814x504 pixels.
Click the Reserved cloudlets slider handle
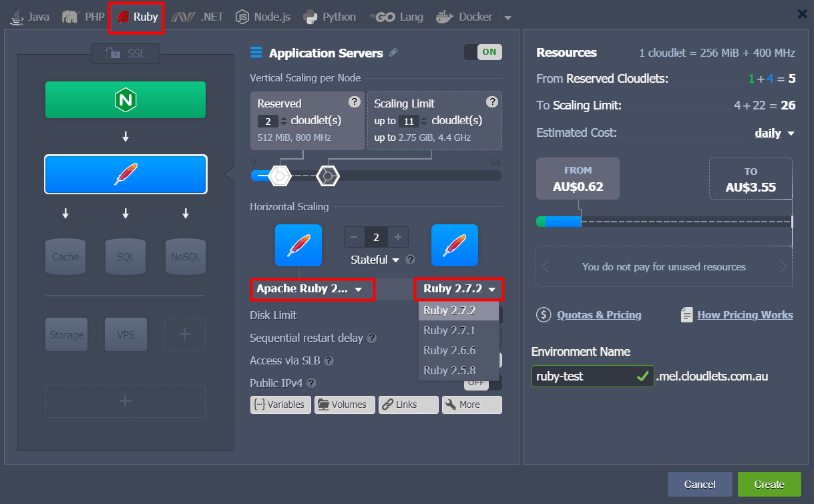pos(280,176)
